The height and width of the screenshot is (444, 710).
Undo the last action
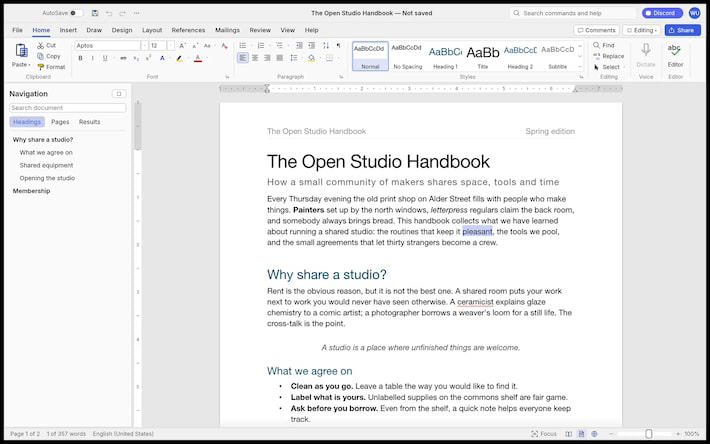click(109, 13)
